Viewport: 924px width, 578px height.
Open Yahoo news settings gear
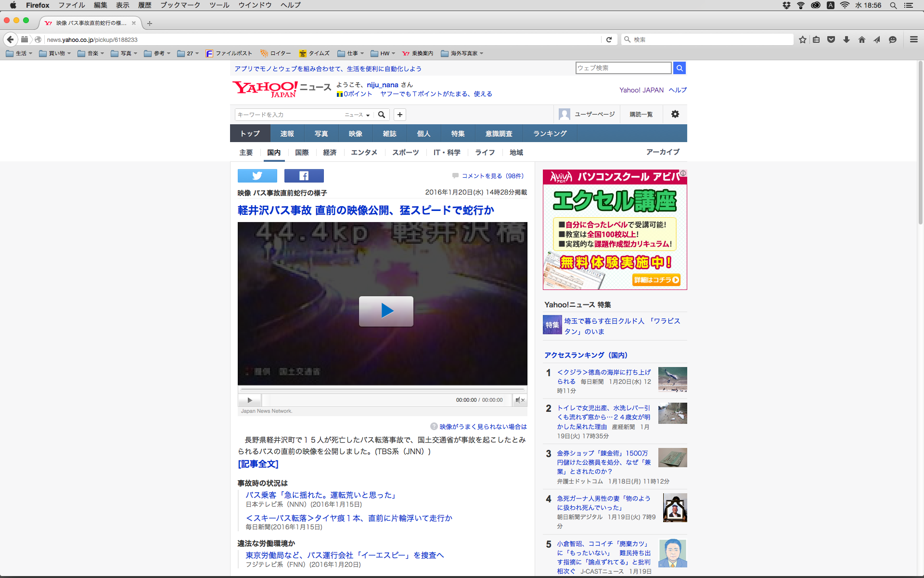click(x=675, y=114)
